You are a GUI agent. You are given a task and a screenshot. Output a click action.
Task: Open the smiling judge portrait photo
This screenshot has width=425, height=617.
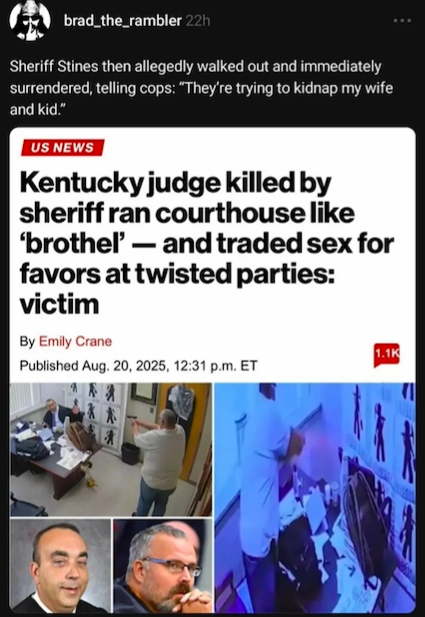coord(60,566)
